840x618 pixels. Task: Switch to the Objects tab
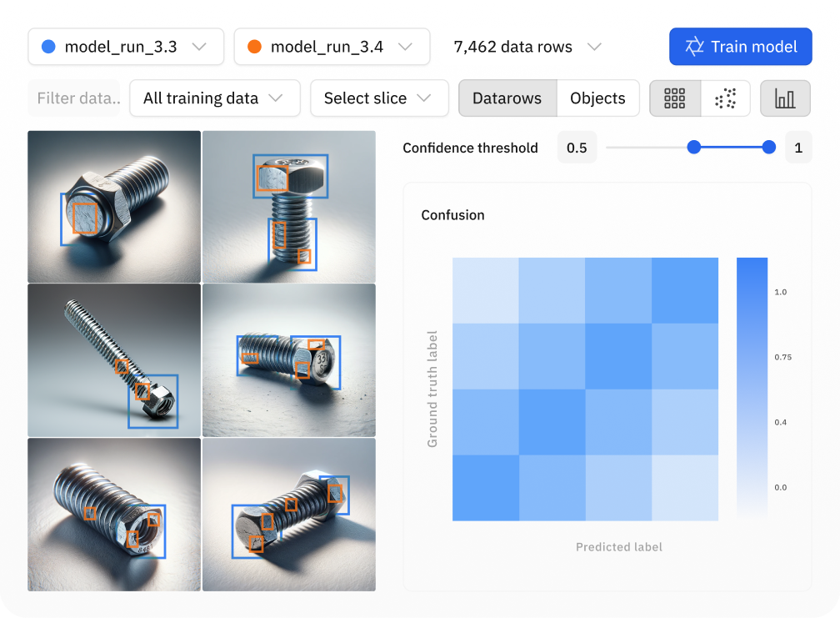(x=597, y=98)
